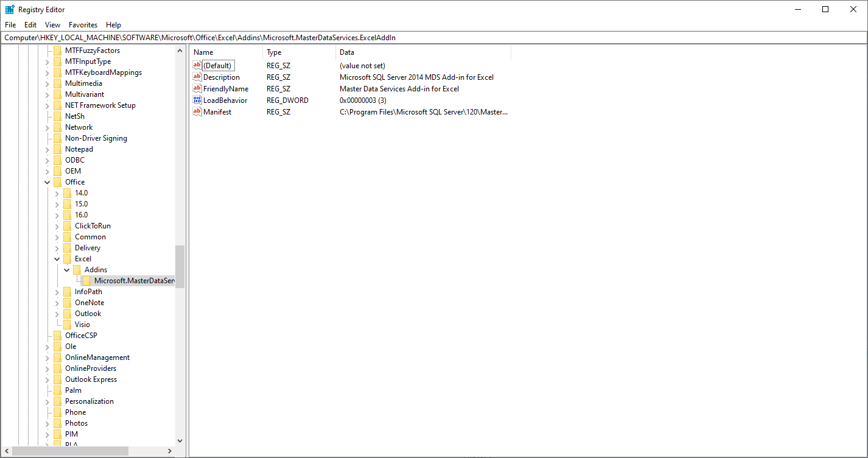This screenshot has width=868, height=458.
Task: Click the Notepad folder icon
Action: pos(58,149)
